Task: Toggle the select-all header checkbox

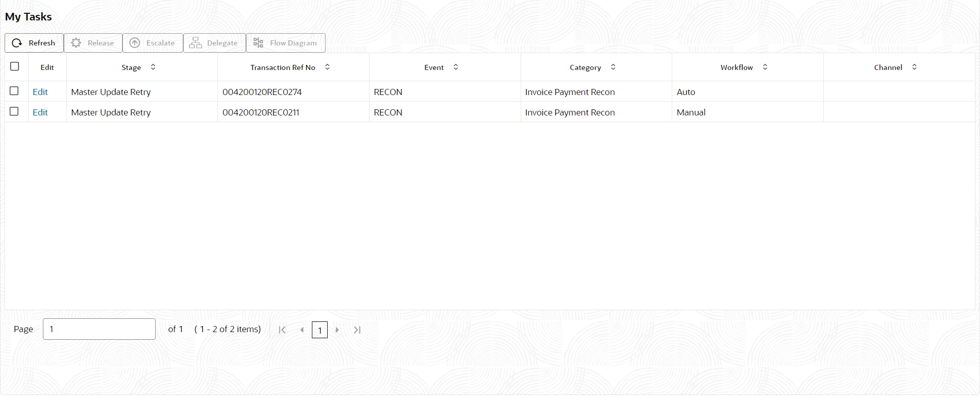Action: pyautogui.click(x=15, y=66)
